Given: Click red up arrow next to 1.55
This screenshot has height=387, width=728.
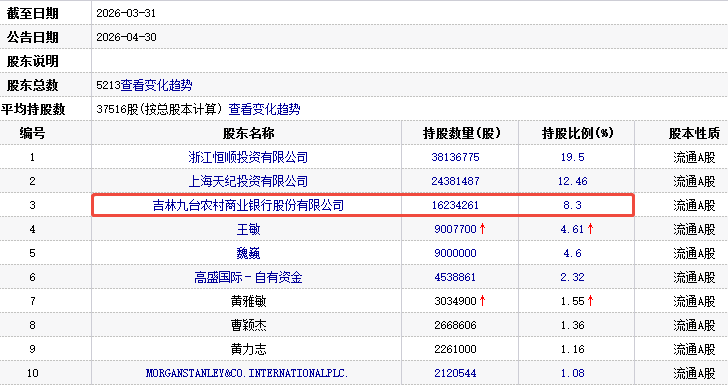Looking at the screenshot, I should point(591,301).
